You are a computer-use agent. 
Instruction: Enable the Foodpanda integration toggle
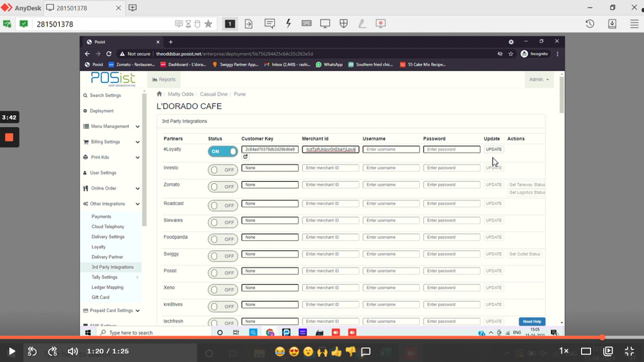click(x=223, y=239)
